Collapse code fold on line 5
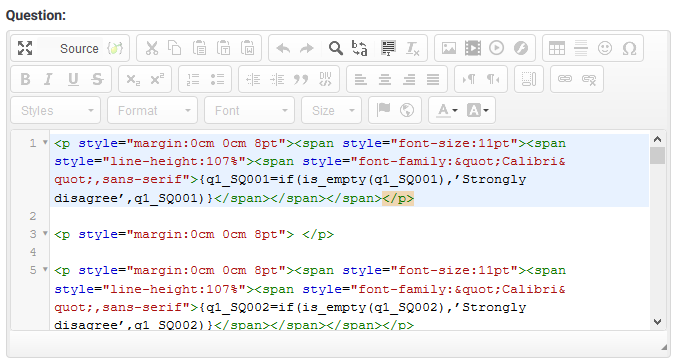The image size is (677, 364). click(45, 270)
